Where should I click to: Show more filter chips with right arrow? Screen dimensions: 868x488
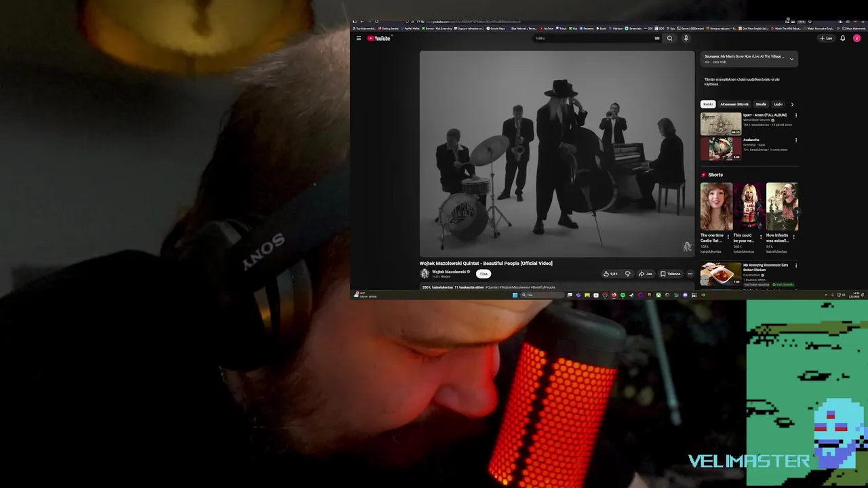click(792, 104)
